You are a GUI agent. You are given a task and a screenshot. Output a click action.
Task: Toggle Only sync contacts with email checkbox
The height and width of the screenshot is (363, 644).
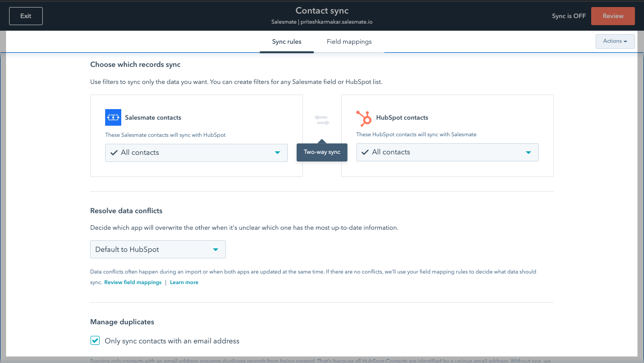(x=95, y=341)
